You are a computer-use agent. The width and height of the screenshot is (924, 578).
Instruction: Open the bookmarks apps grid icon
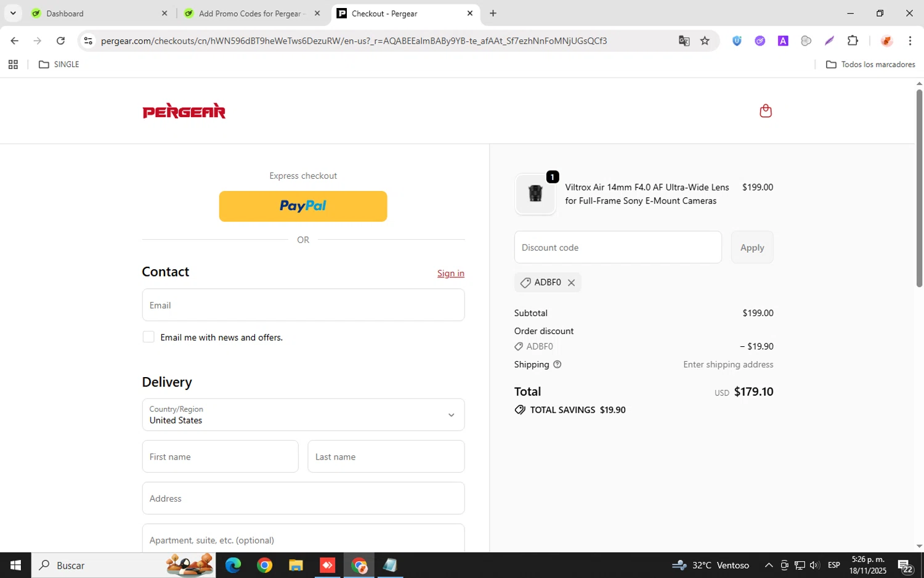pos(13,64)
